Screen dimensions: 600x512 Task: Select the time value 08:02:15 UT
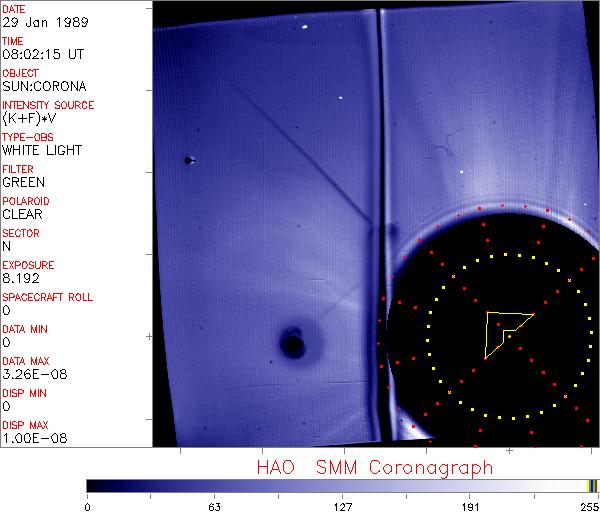pos(43,54)
